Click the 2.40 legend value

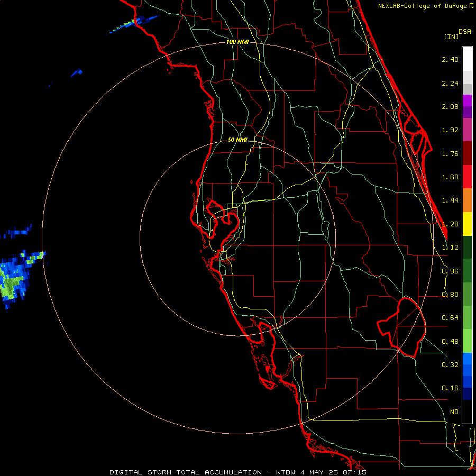450,59
